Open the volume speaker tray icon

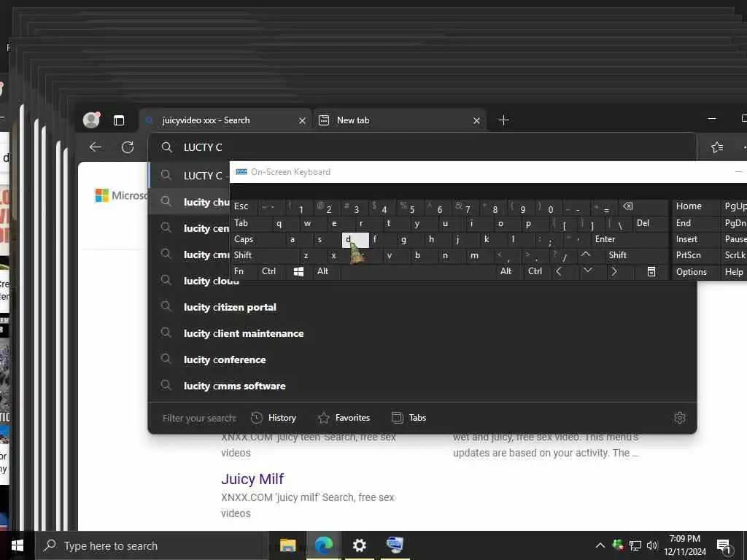(x=651, y=545)
